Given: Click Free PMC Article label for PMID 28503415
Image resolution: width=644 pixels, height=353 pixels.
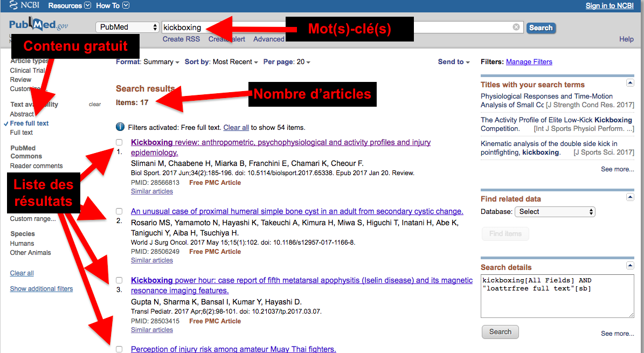Looking at the screenshot, I should tap(215, 321).
